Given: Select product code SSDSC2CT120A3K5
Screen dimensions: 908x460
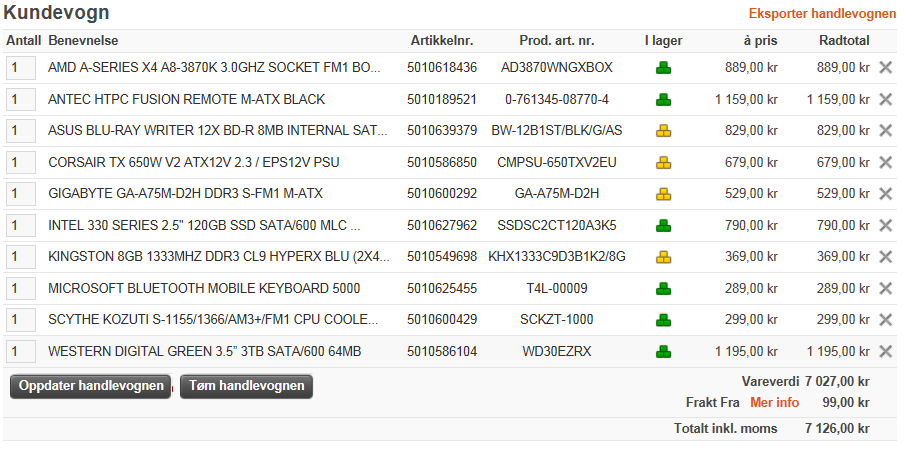Looking at the screenshot, I should point(556,225).
